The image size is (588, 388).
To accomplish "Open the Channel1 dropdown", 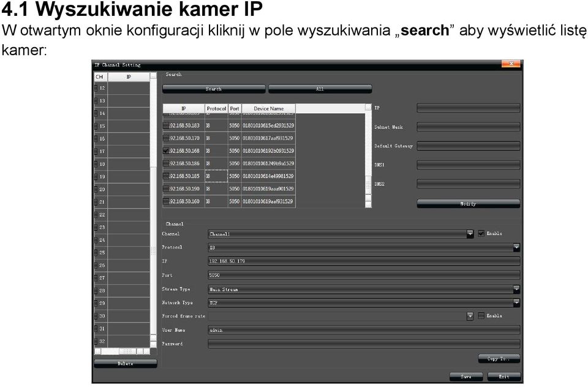I will point(470,234).
